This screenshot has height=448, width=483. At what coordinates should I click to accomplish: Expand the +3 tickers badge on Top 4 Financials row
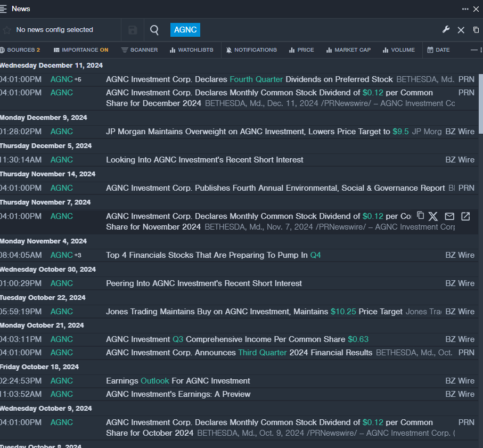pos(78,255)
